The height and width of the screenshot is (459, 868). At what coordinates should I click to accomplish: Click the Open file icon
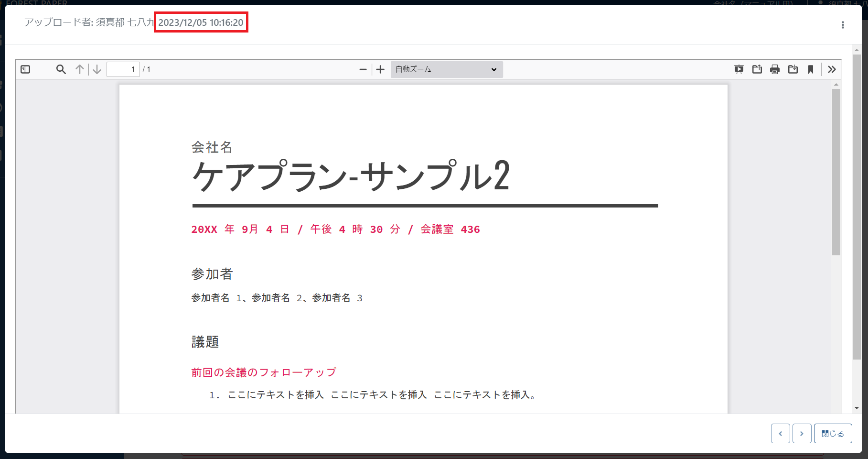click(x=757, y=69)
